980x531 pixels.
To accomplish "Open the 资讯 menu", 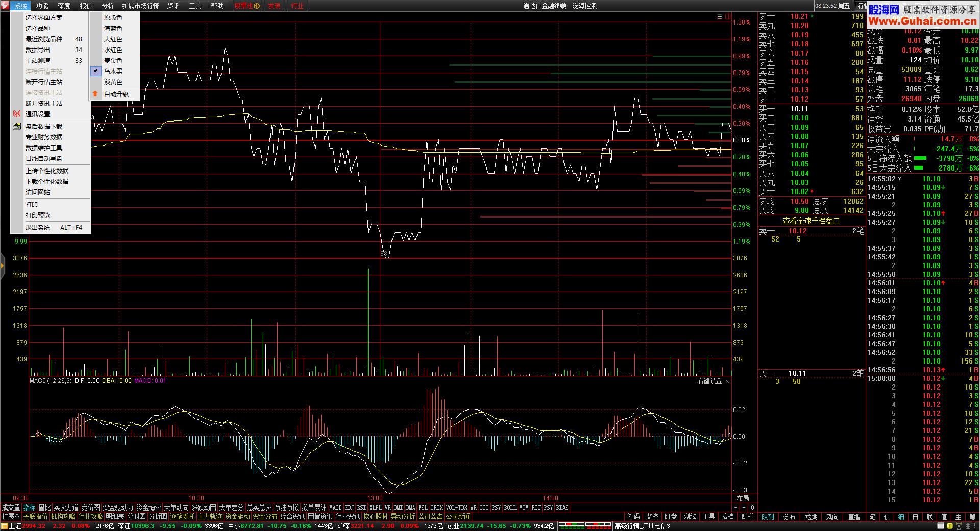I will [x=174, y=6].
